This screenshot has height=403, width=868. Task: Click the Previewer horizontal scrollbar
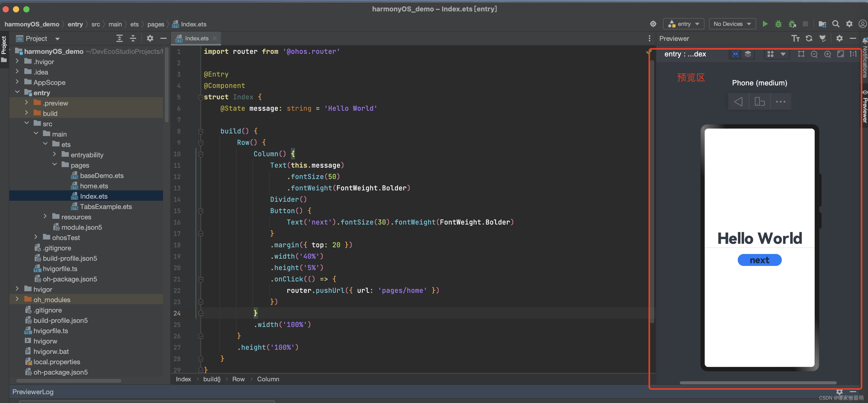(758, 383)
